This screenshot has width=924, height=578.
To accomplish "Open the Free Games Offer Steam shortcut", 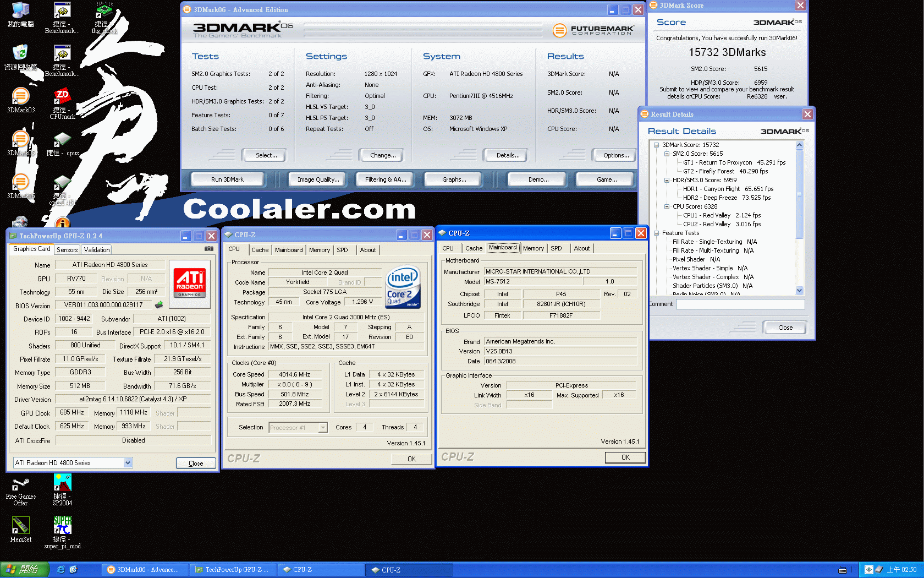I will click(20, 490).
